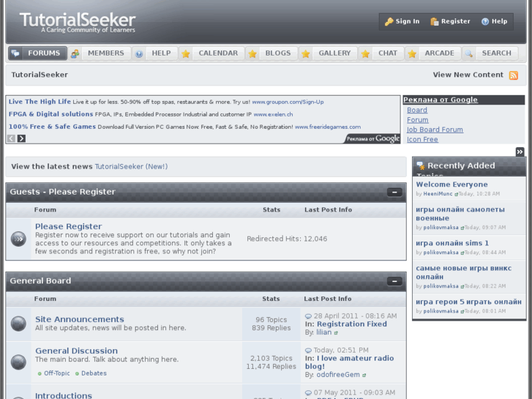Viewport: 532px width, 399px height.
Task: View HeeniMunc's profile in sidebar
Action: (x=438, y=194)
